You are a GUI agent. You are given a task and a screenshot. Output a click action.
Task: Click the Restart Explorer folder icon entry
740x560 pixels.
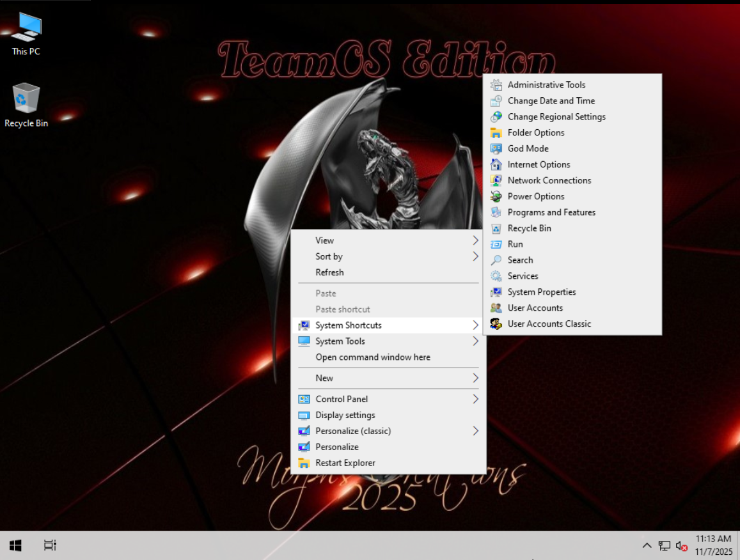(304, 463)
